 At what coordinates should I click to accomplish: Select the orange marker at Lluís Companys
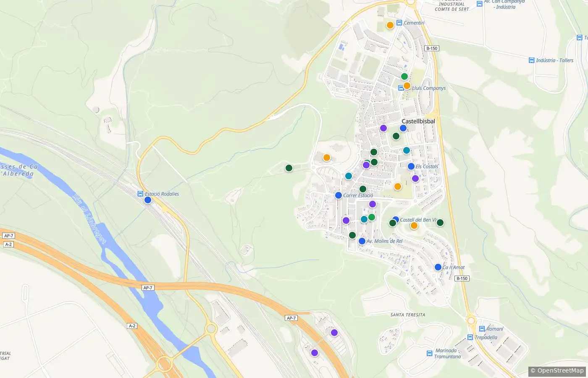click(x=407, y=86)
